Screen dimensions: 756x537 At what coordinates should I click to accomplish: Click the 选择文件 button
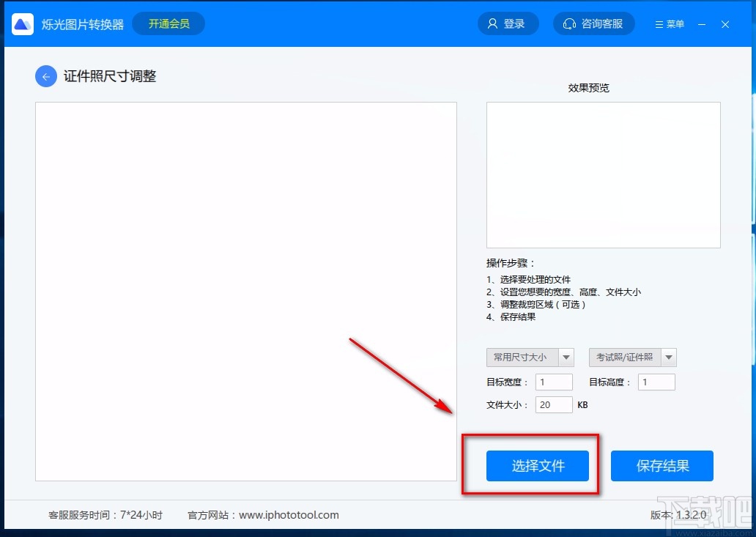click(540, 465)
